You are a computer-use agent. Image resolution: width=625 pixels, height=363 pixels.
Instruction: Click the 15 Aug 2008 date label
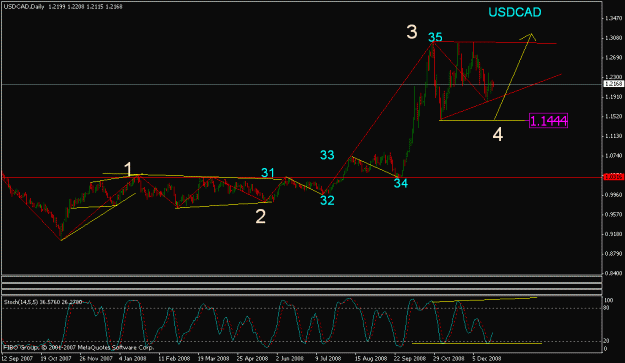[371, 358]
